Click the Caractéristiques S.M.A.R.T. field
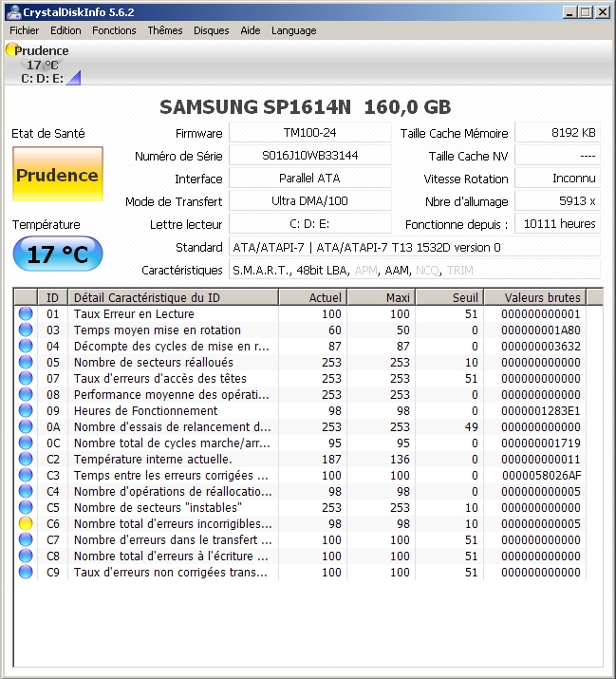616x679 pixels. (x=414, y=271)
